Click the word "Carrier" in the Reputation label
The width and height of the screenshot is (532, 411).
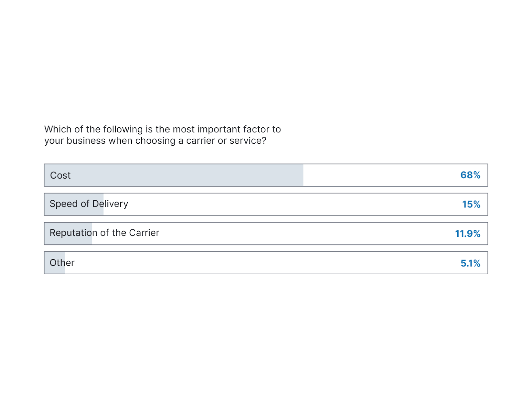[x=144, y=233]
